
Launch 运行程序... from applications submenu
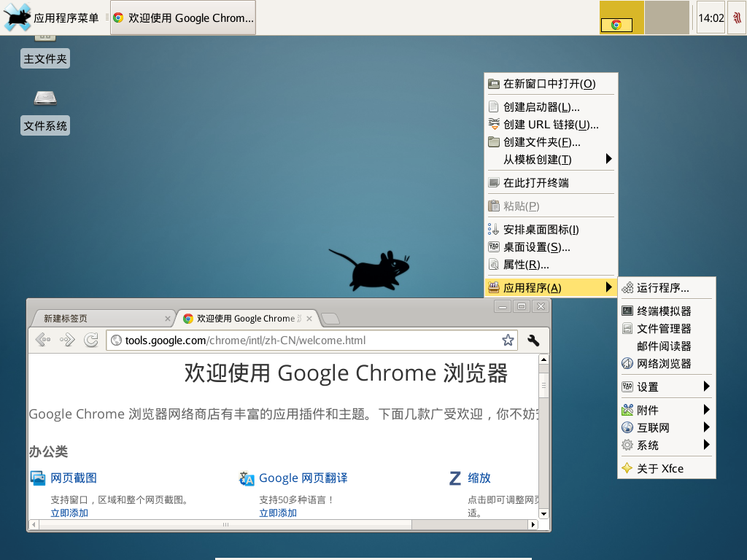(x=667, y=287)
